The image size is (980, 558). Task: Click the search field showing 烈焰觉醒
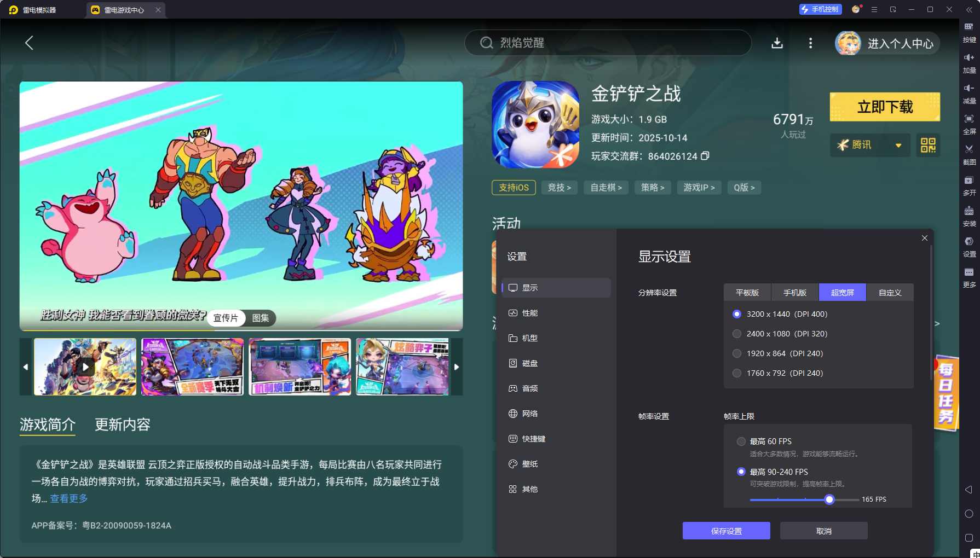[608, 43]
